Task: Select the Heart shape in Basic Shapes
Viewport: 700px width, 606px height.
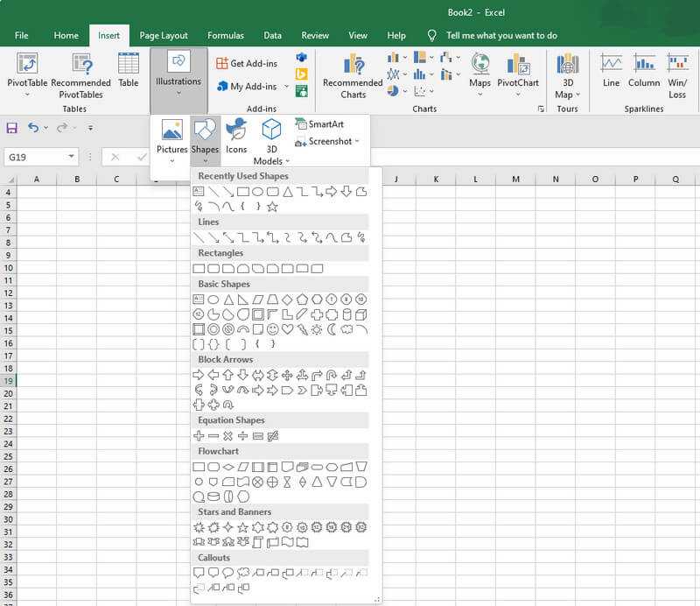Action: [287, 330]
